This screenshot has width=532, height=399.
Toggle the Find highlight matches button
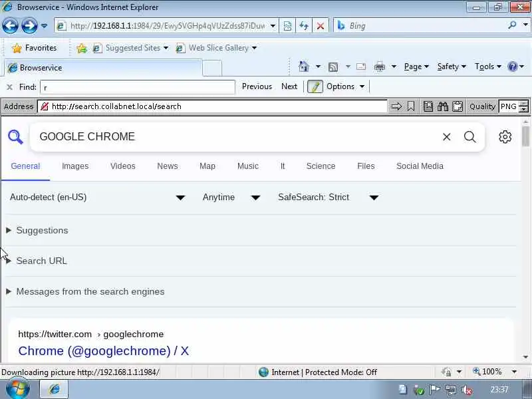coord(315,86)
